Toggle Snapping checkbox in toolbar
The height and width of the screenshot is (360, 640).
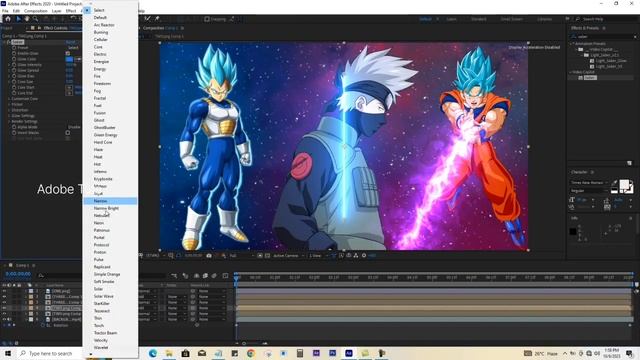click(x=207, y=19)
